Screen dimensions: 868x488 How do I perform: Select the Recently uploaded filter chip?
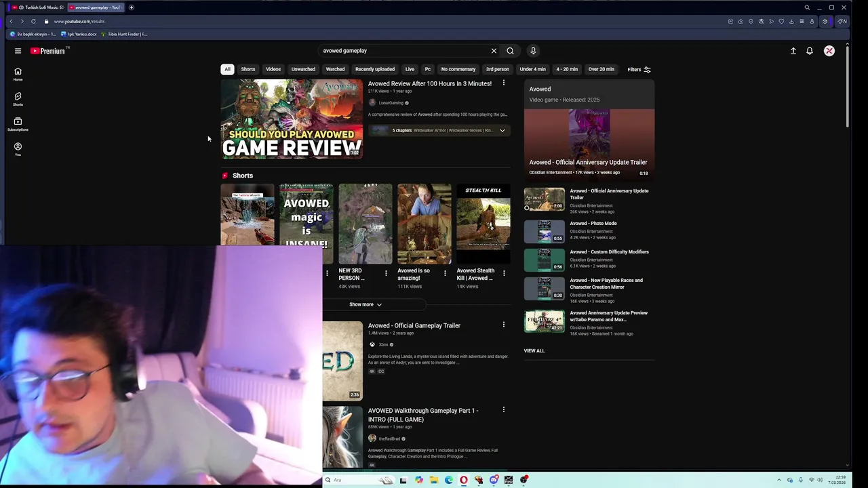point(375,69)
